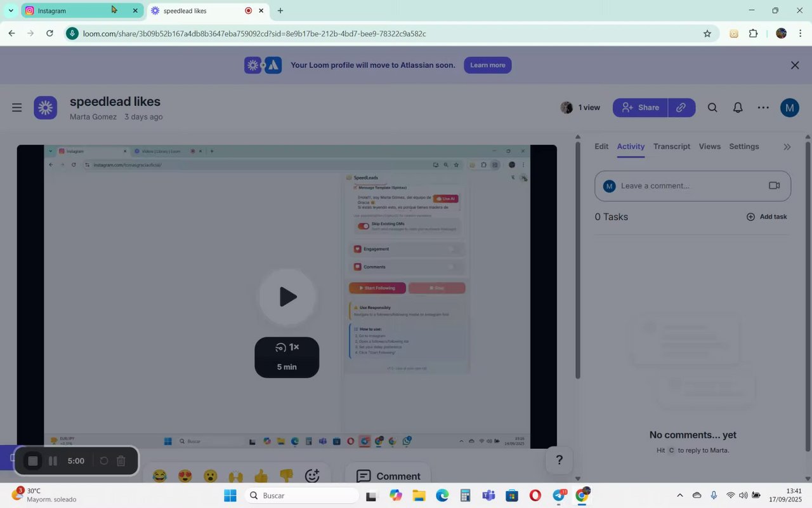Image resolution: width=812 pixels, height=508 pixels.
Task: Open File Explorer from the taskbar
Action: pyautogui.click(x=419, y=495)
